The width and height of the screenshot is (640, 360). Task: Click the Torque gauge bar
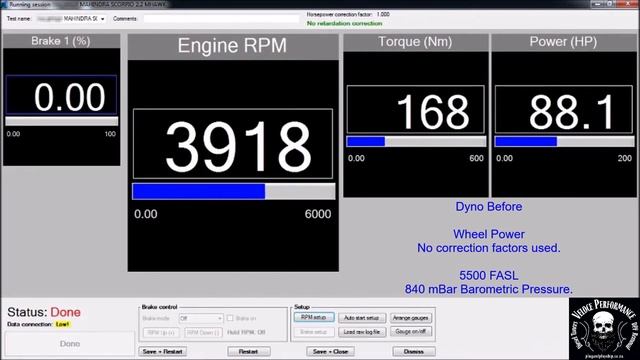click(416, 142)
